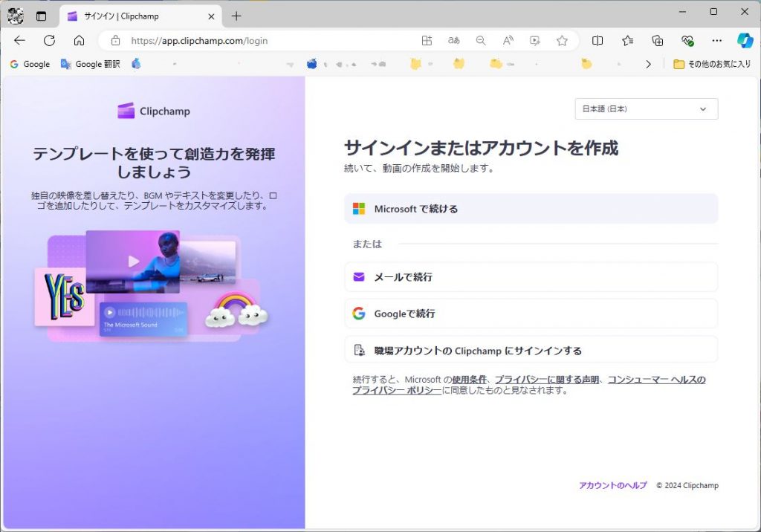Open the Google 翻訳 bookmark
The width and height of the screenshot is (761, 532).
pos(91,64)
